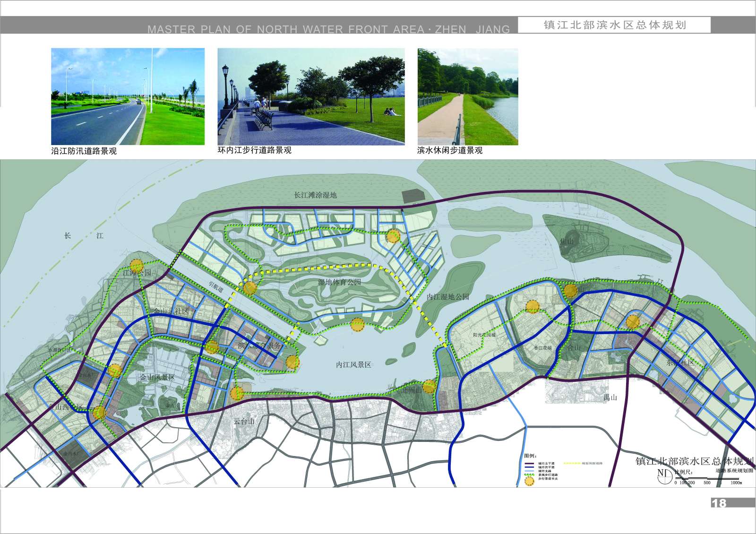The height and width of the screenshot is (534, 756).
Task: Click the legend heading 图例
Action: click(530, 456)
